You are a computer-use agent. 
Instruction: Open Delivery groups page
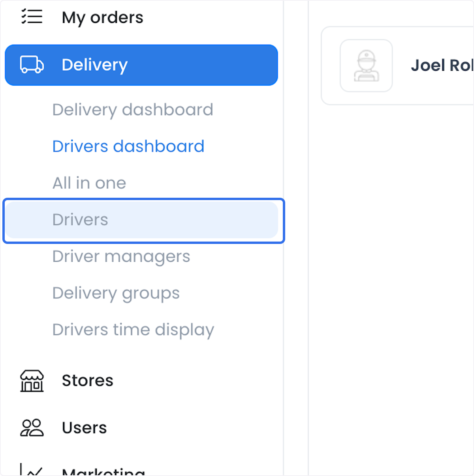116,293
